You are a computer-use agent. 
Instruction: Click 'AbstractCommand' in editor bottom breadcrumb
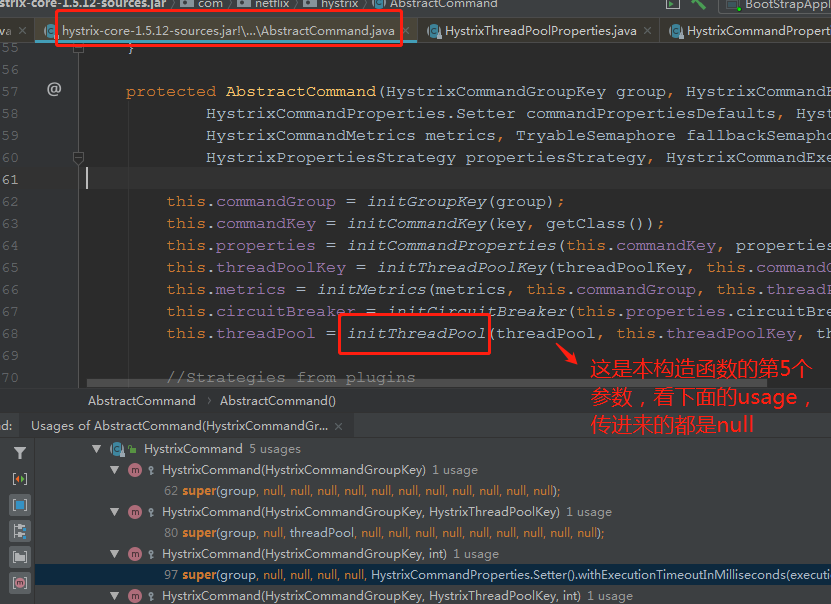pos(142,401)
